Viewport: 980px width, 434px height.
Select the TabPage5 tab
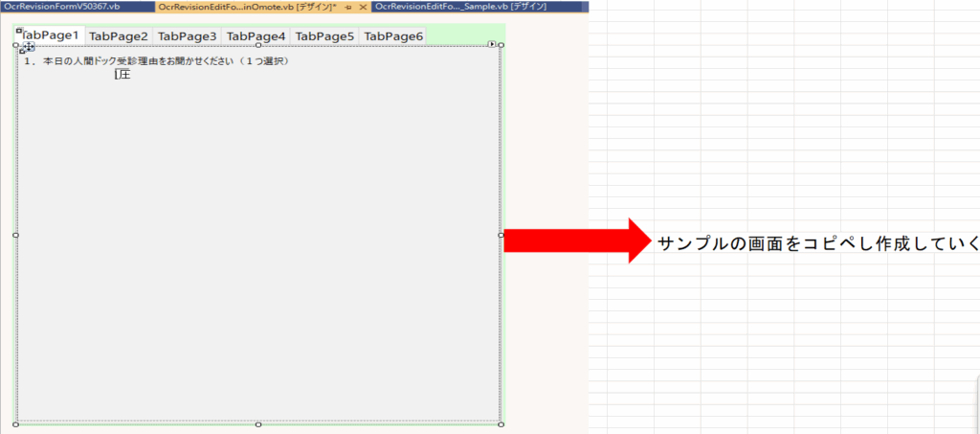324,36
